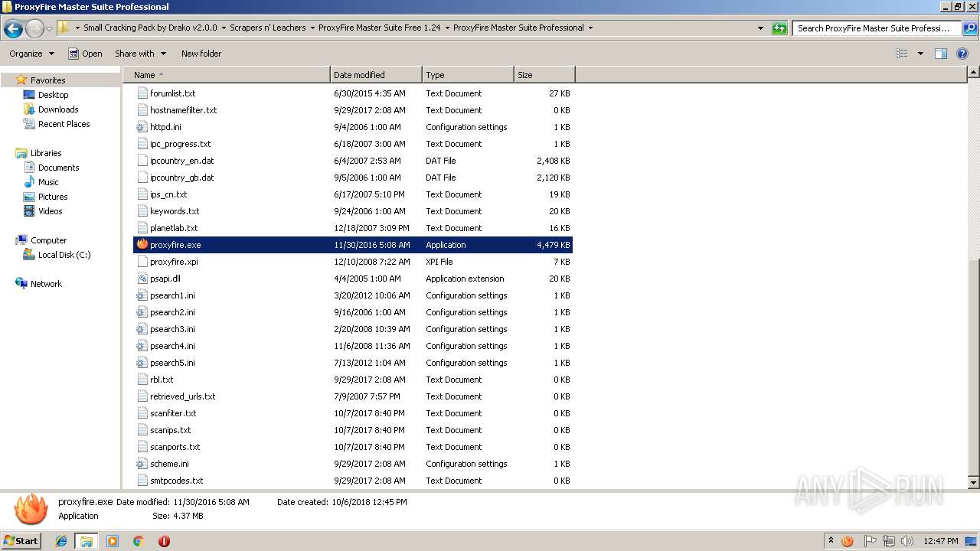The height and width of the screenshot is (551, 980).
Task: Open Windows Explorer taskbar icon
Action: (x=87, y=541)
